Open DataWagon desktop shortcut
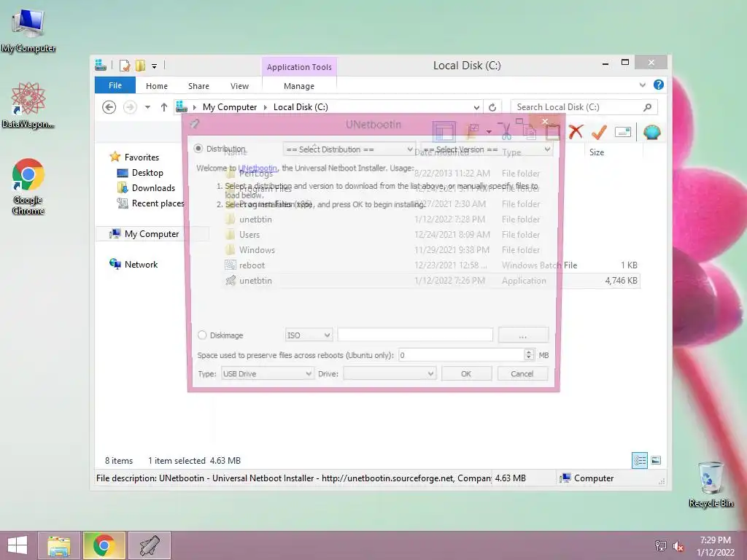The image size is (747, 560). click(x=28, y=105)
